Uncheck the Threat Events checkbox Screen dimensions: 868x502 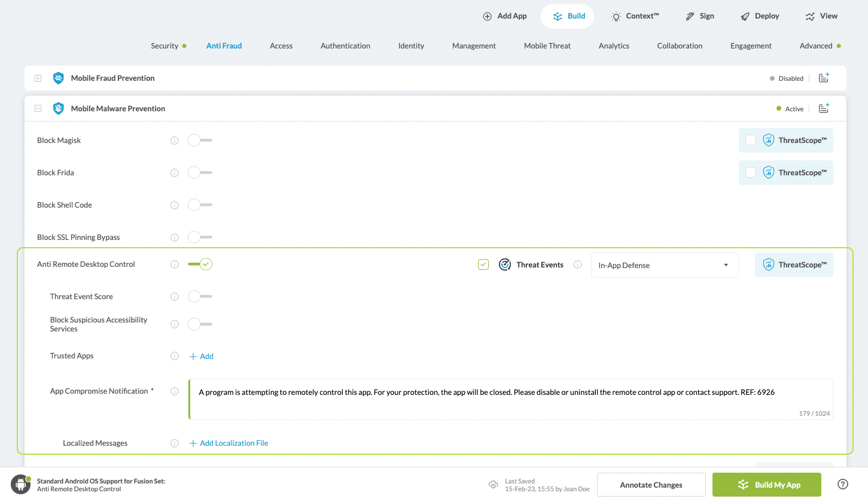(483, 264)
